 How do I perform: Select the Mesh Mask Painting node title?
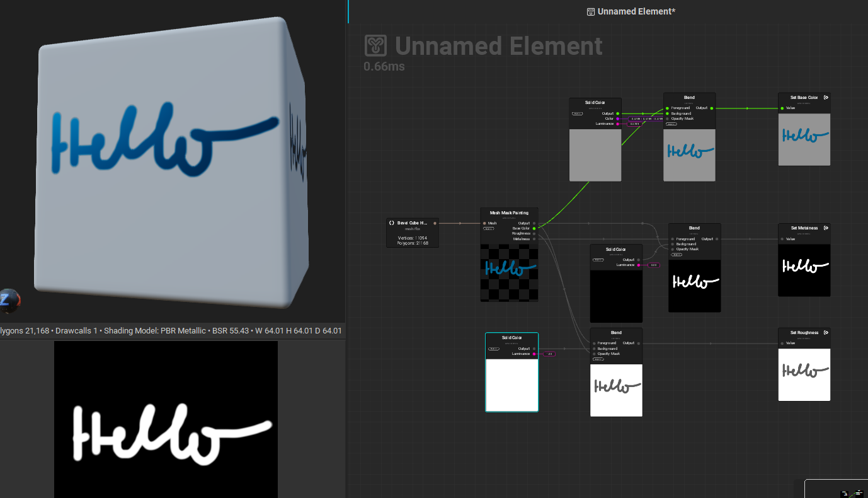pyautogui.click(x=509, y=213)
